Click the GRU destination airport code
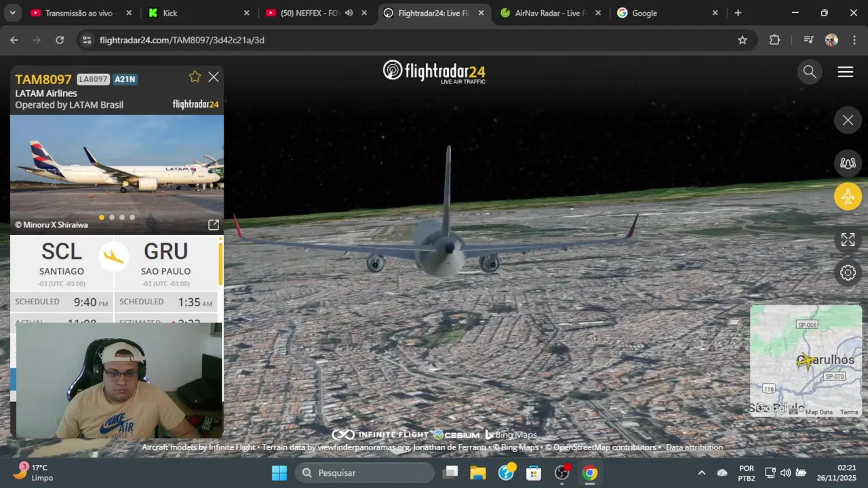 pyautogui.click(x=165, y=251)
